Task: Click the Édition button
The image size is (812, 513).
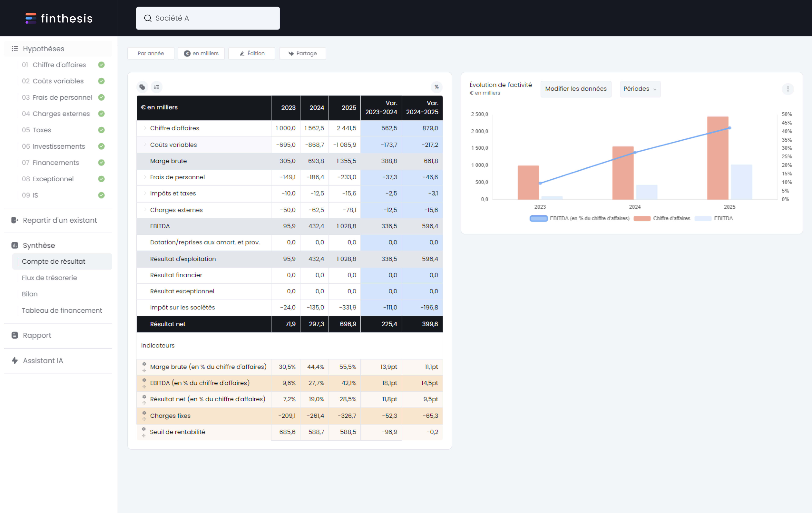Action: click(x=252, y=53)
